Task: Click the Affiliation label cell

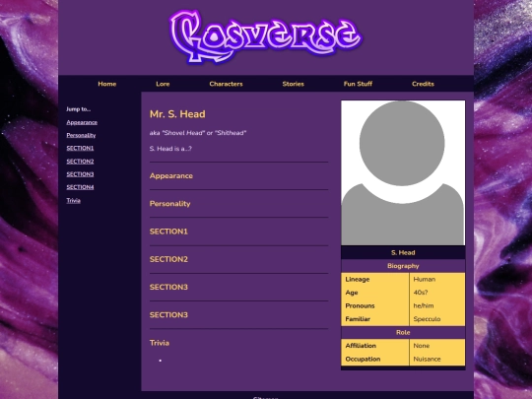Action: coord(375,346)
